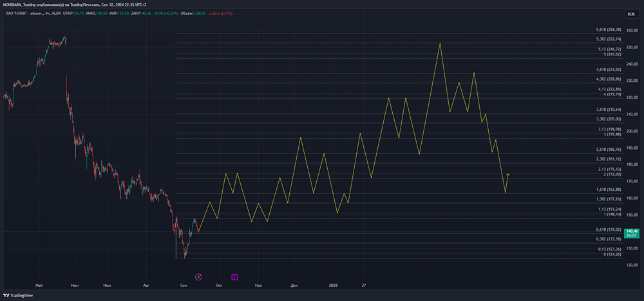Click the 2025 label on time axis
644x301 pixels.
[333, 285]
